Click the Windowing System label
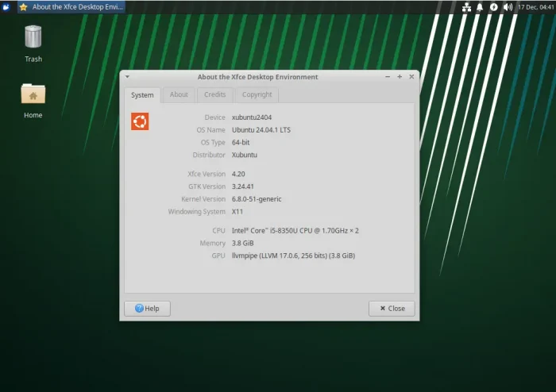The height and width of the screenshot is (392, 556). tap(197, 211)
